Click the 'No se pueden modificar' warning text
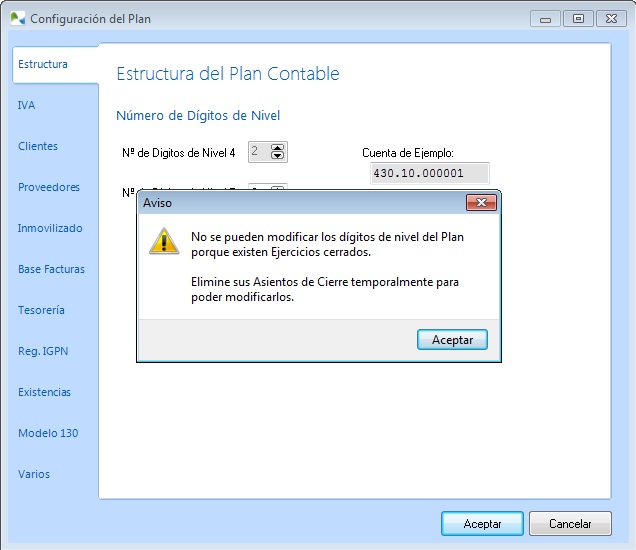 pos(327,244)
